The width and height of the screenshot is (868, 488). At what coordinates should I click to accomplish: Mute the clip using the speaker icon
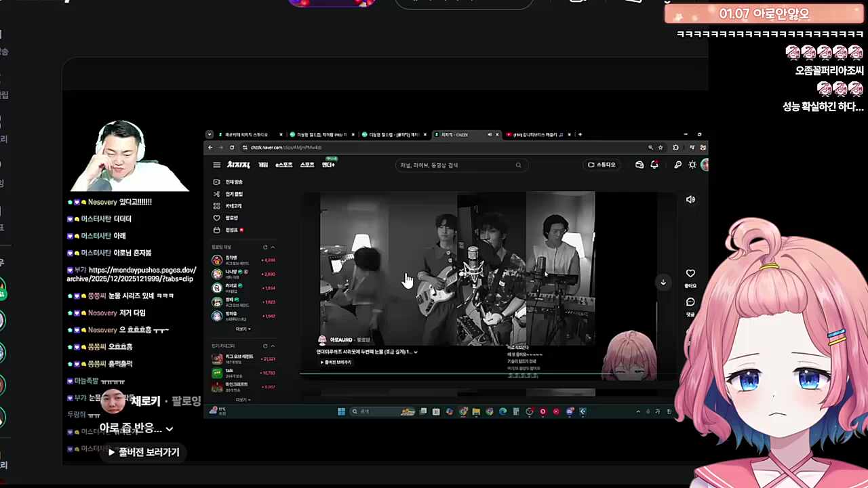pyautogui.click(x=690, y=199)
